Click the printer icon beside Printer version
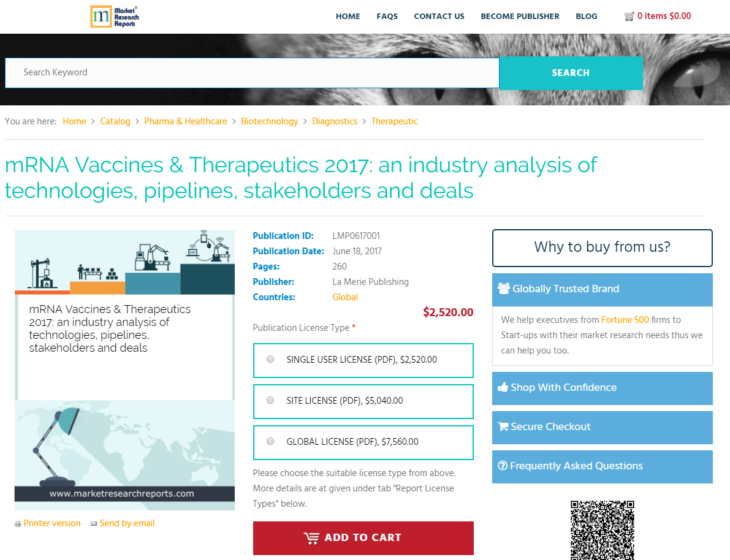Image resolution: width=730 pixels, height=560 pixels. (18, 524)
